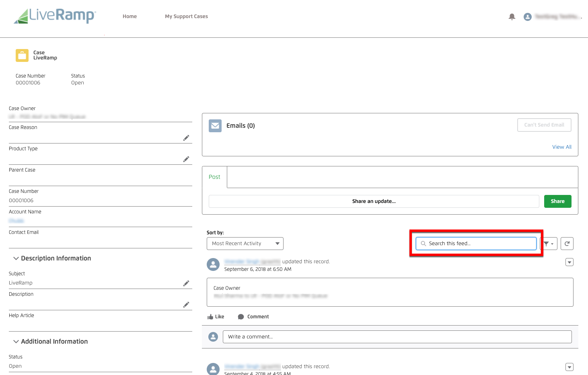The width and height of the screenshot is (588, 375).
Task: Open the View All emails link
Action: [562, 147]
